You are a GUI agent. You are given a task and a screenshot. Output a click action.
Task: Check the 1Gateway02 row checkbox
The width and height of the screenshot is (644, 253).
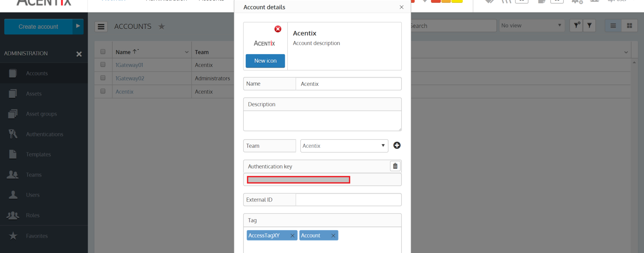(x=103, y=78)
